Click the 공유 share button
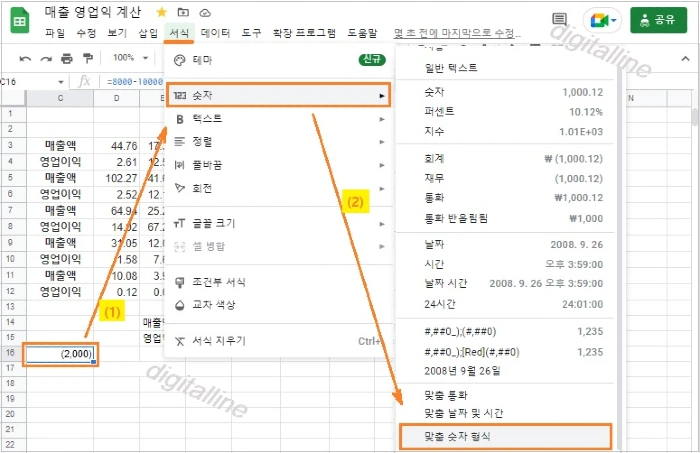 [x=658, y=20]
